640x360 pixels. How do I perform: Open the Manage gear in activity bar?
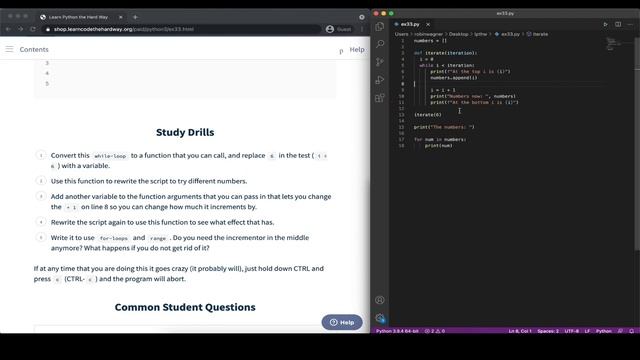coord(380,318)
